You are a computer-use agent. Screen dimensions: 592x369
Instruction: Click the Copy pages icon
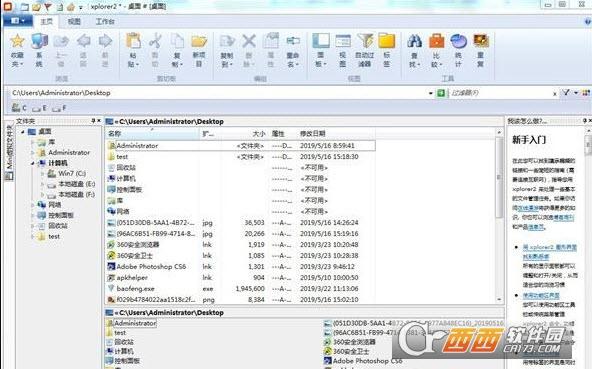click(x=177, y=41)
